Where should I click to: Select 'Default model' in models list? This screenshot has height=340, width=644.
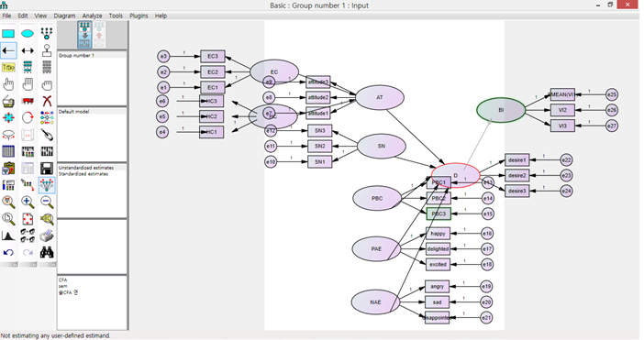click(92, 112)
